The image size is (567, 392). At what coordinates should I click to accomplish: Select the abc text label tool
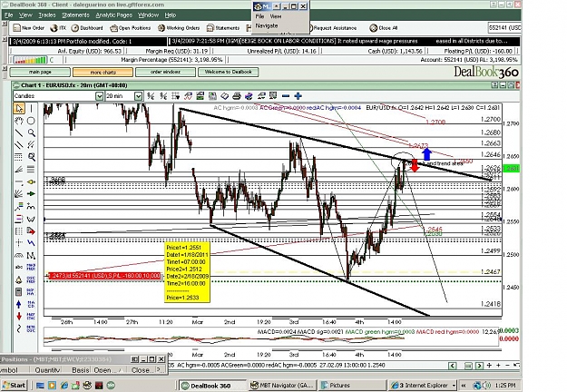pyautogui.click(x=19, y=268)
